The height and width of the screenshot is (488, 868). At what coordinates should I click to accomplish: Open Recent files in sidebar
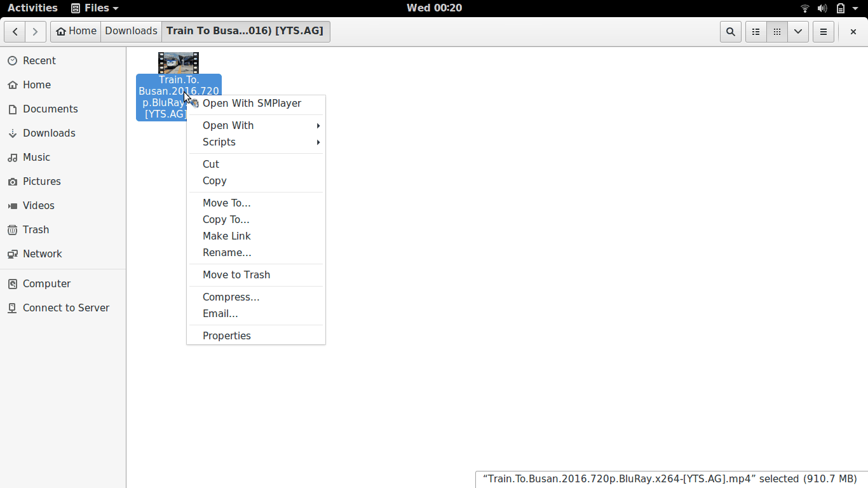pyautogui.click(x=39, y=60)
